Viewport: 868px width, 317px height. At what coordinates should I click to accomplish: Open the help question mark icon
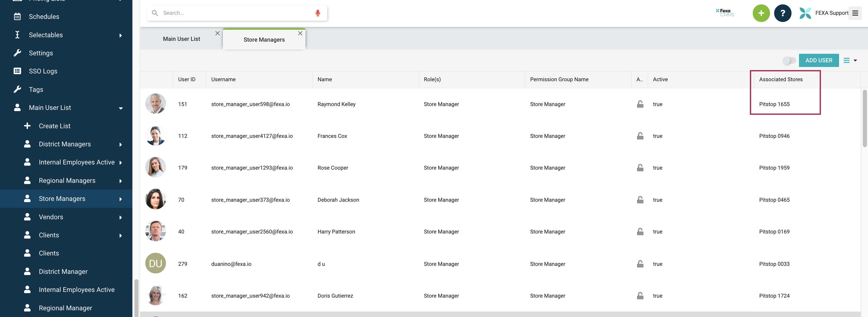(782, 13)
